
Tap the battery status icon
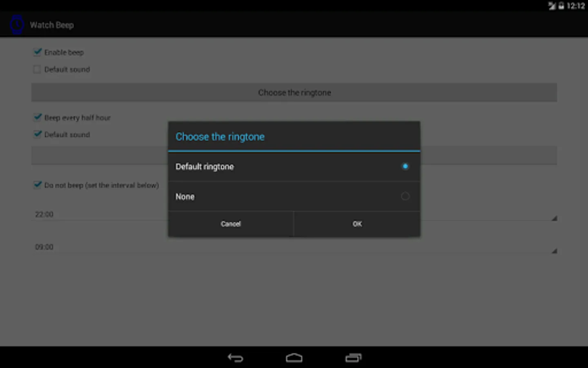pyautogui.click(x=561, y=6)
